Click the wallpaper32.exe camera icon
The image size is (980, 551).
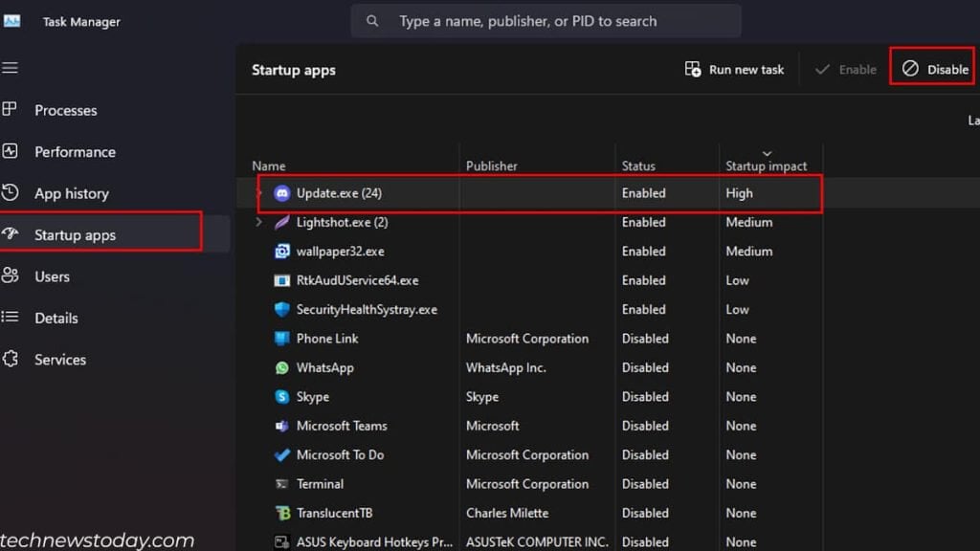click(281, 251)
